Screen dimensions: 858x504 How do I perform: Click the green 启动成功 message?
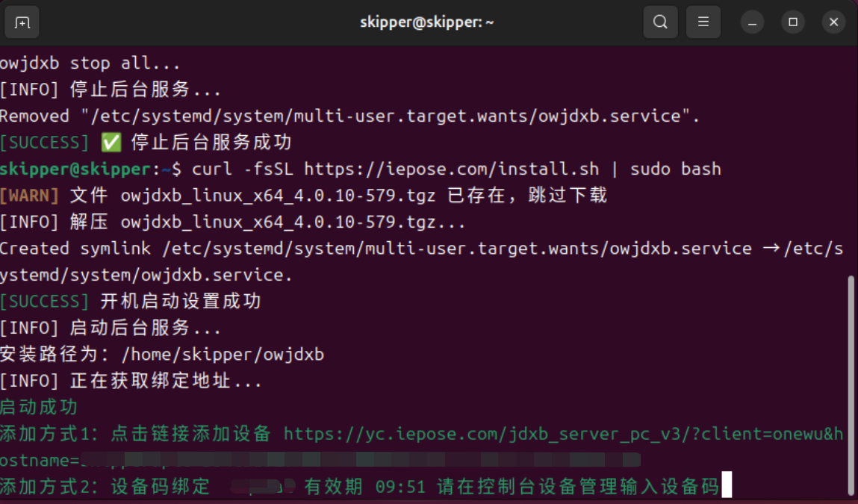click(39, 408)
